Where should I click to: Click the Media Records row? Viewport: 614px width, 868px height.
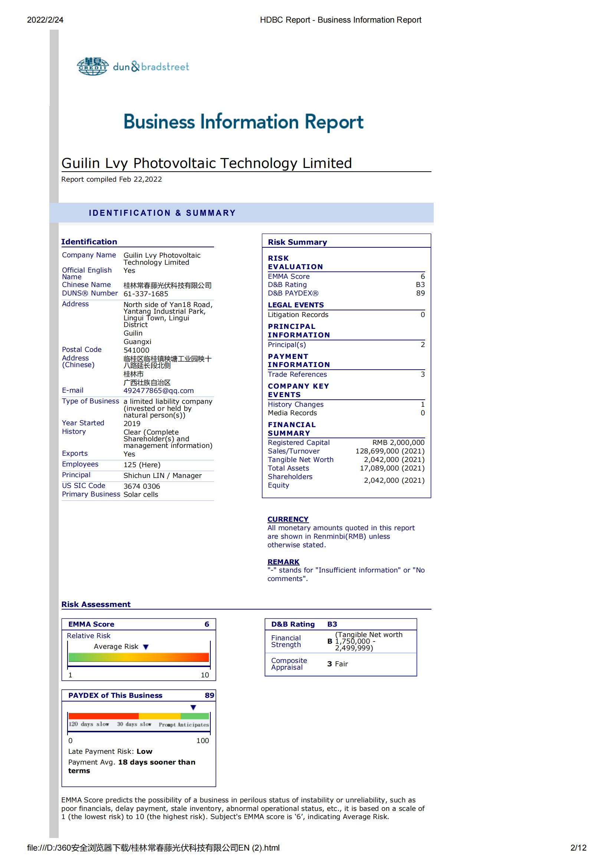tap(346, 413)
